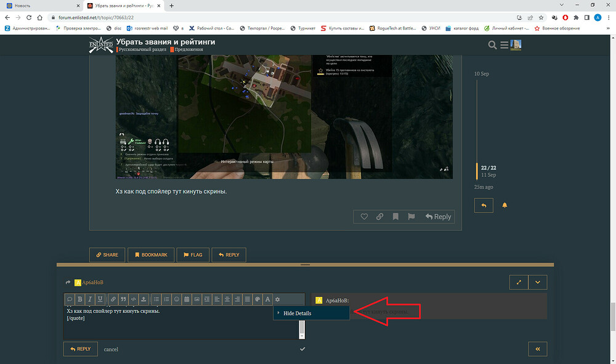
Task: Choose Hide Details from the popup menu
Action: pos(311,313)
